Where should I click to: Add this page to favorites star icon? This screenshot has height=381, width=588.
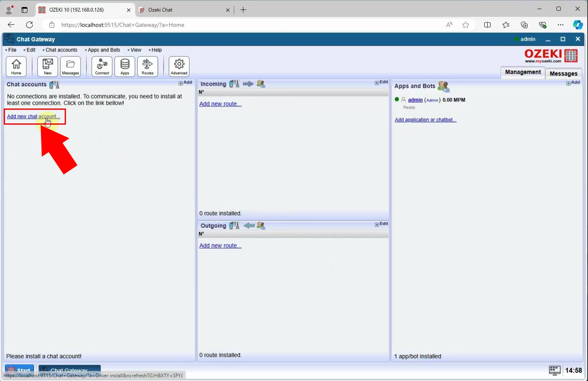point(466,25)
